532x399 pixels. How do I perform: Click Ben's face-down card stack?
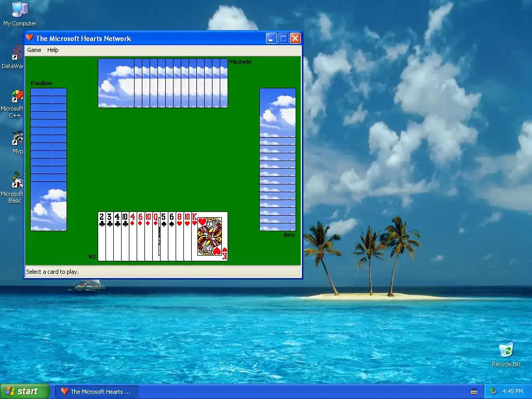(277, 159)
